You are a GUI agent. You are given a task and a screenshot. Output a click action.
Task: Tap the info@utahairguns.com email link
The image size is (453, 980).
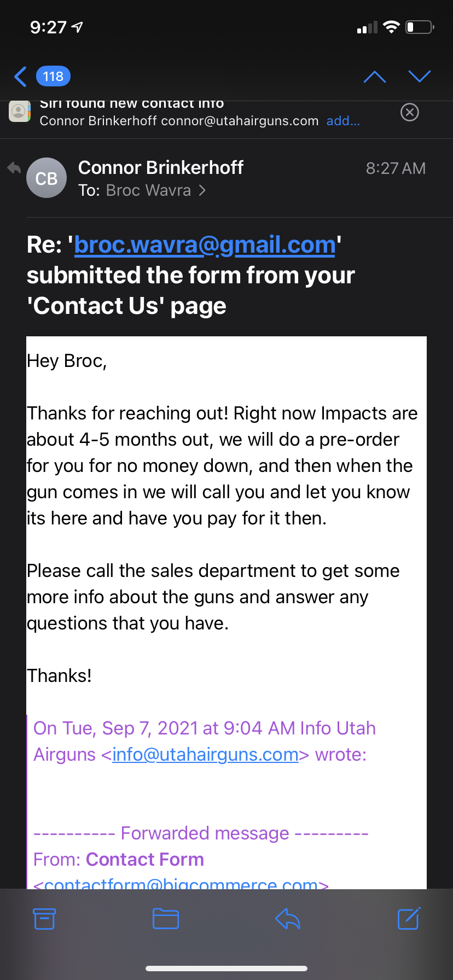(x=205, y=755)
